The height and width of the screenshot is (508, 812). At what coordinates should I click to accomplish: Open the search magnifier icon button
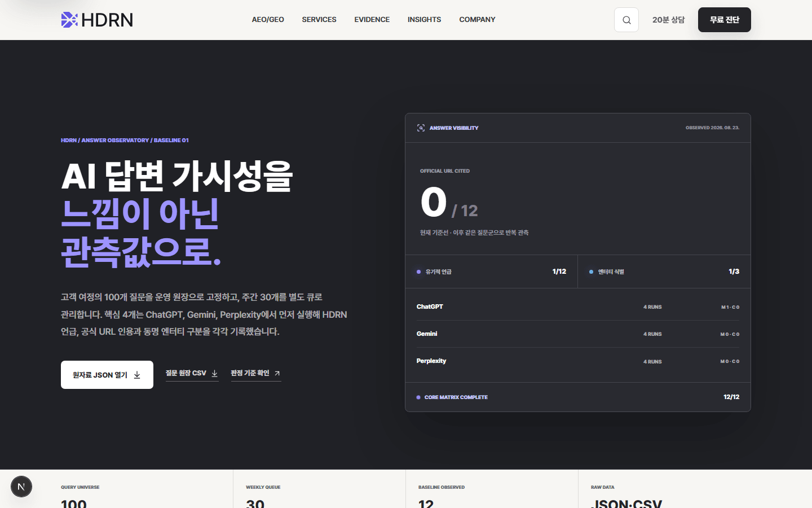tap(626, 20)
